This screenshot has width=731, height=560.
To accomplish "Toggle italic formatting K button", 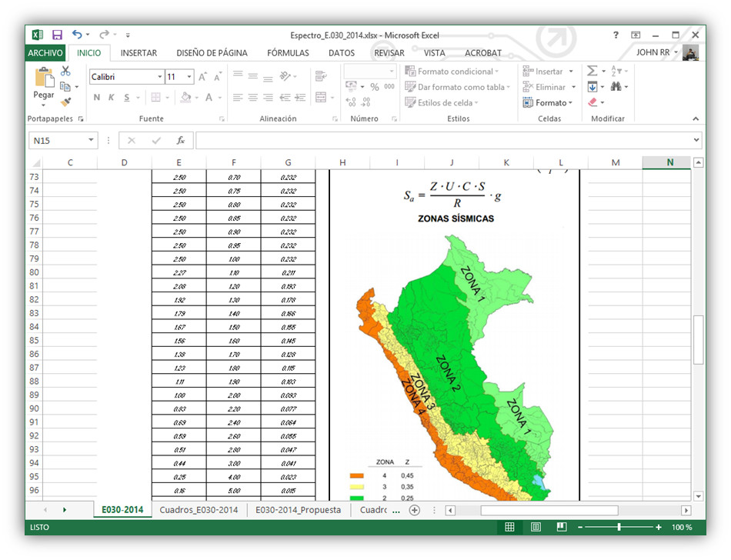I will point(112,98).
